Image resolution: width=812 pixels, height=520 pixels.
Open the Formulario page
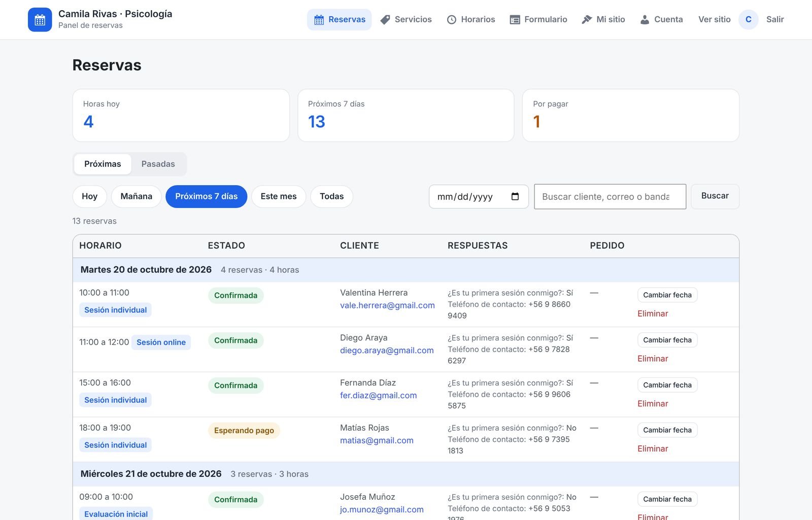(x=538, y=19)
